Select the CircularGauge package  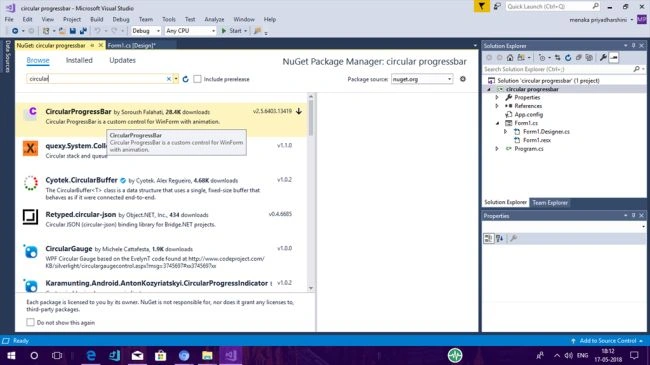tap(162, 257)
